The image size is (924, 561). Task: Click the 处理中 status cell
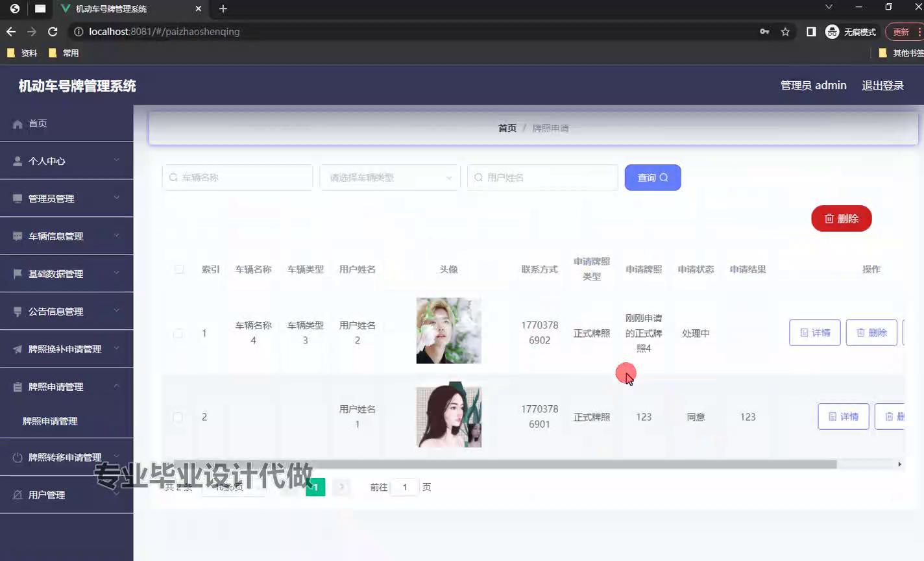(696, 333)
